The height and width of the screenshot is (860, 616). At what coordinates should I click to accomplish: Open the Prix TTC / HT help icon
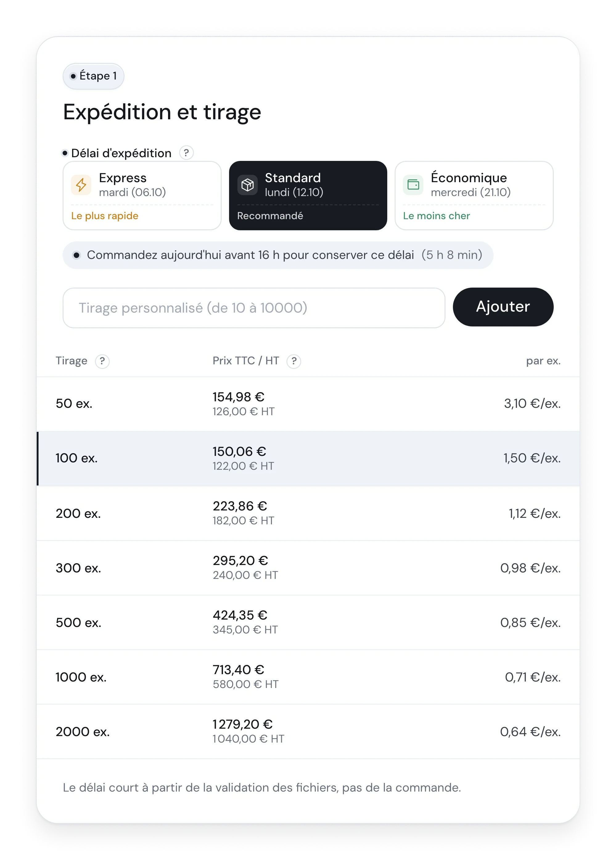tap(294, 361)
